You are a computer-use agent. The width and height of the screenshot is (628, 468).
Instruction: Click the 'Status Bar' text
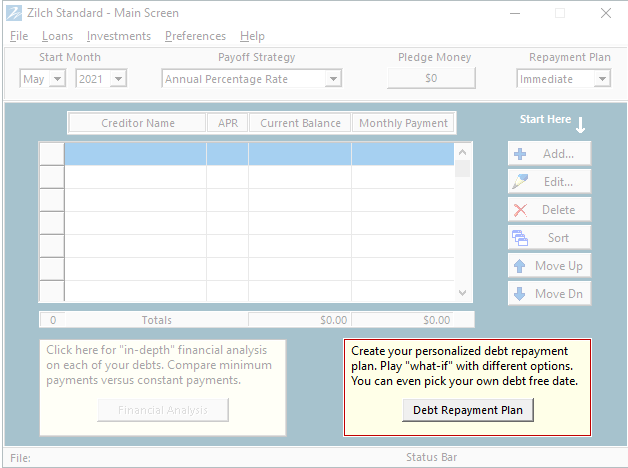(x=431, y=457)
